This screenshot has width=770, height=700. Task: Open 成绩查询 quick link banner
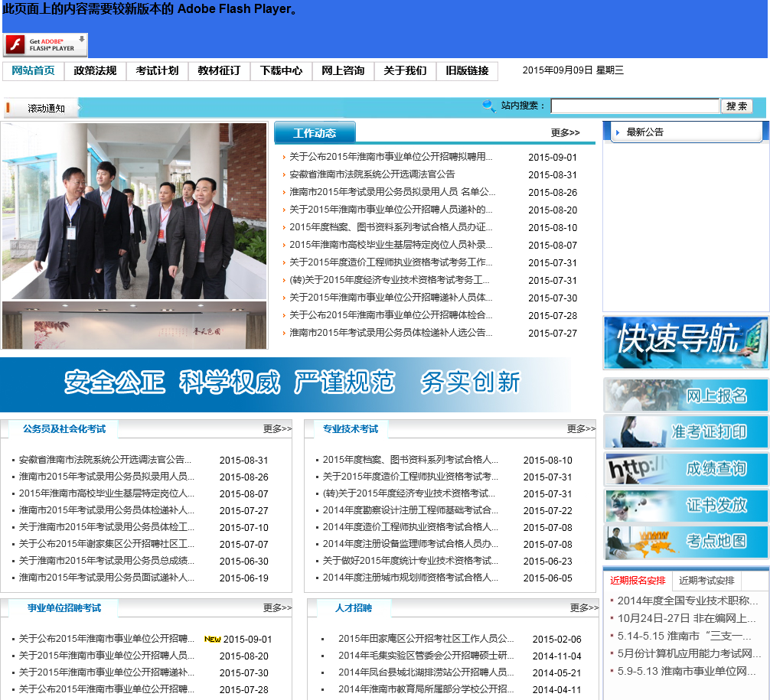[x=685, y=469]
